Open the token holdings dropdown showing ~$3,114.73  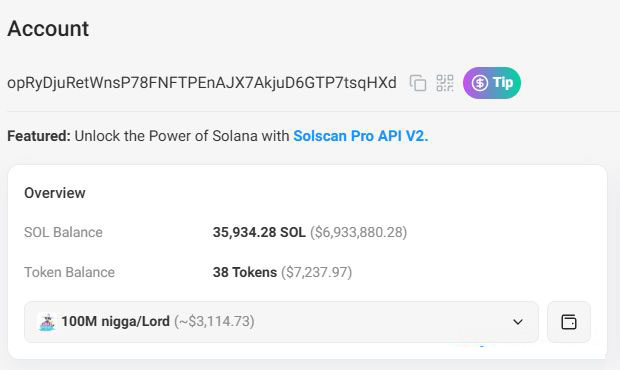281,322
